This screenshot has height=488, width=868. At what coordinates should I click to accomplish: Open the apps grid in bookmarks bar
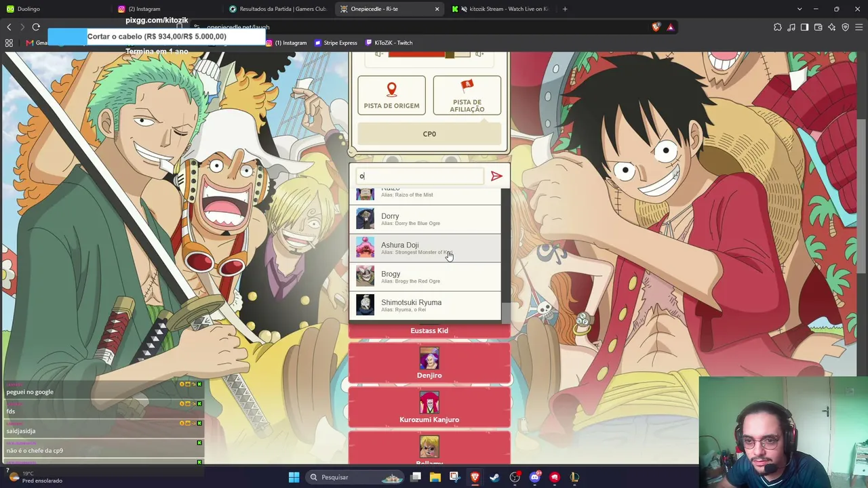(9, 43)
